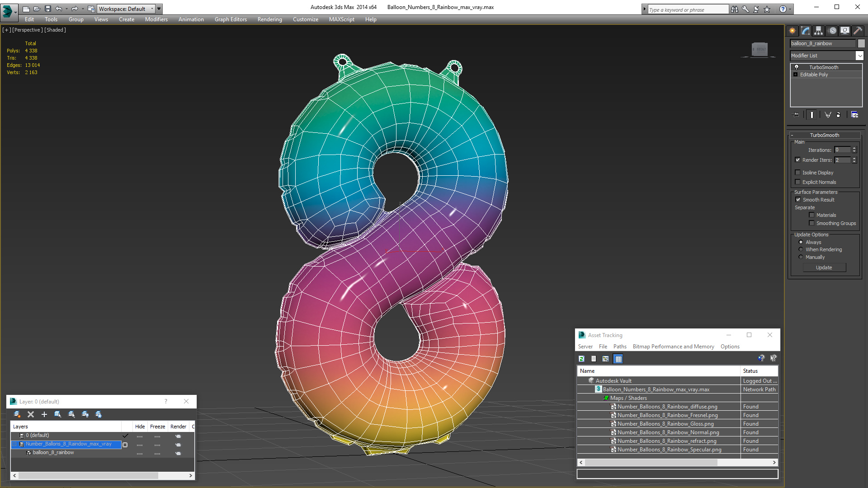The image size is (868, 488).
Task: Toggle TurboSmooth lightbulb visibility in stack
Action: [x=797, y=67]
